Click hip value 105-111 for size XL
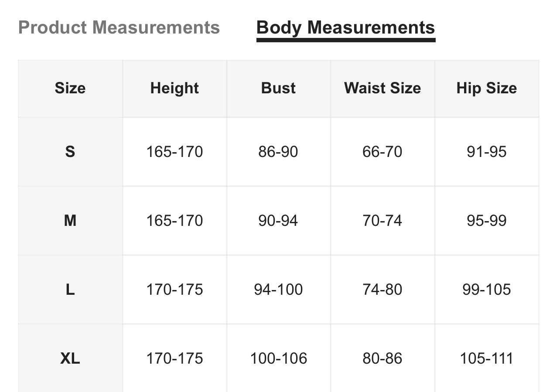Screen dimensions: 560x392 coord(487,358)
